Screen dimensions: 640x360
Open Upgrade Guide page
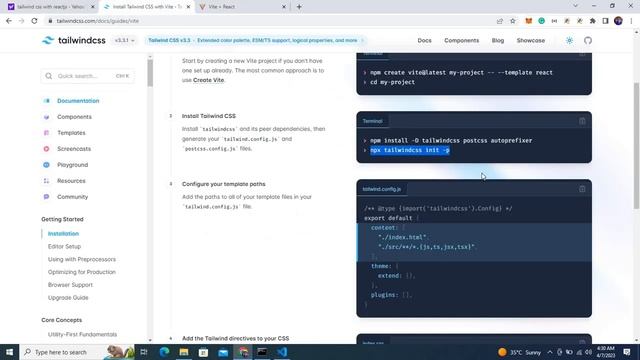(68, 298)
